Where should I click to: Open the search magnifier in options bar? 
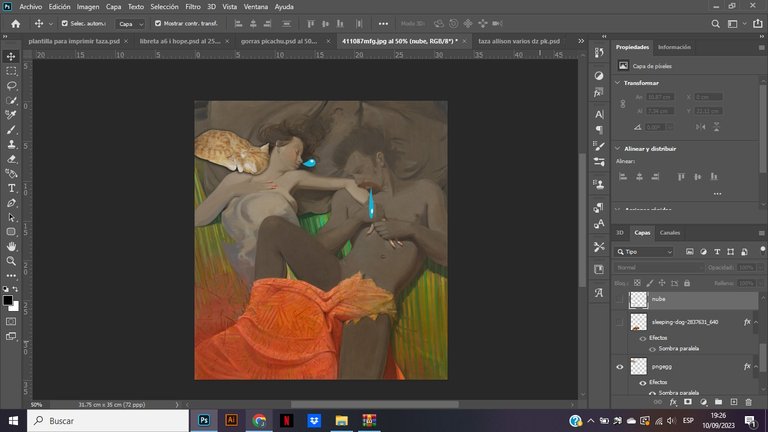(x=716, y=24)
